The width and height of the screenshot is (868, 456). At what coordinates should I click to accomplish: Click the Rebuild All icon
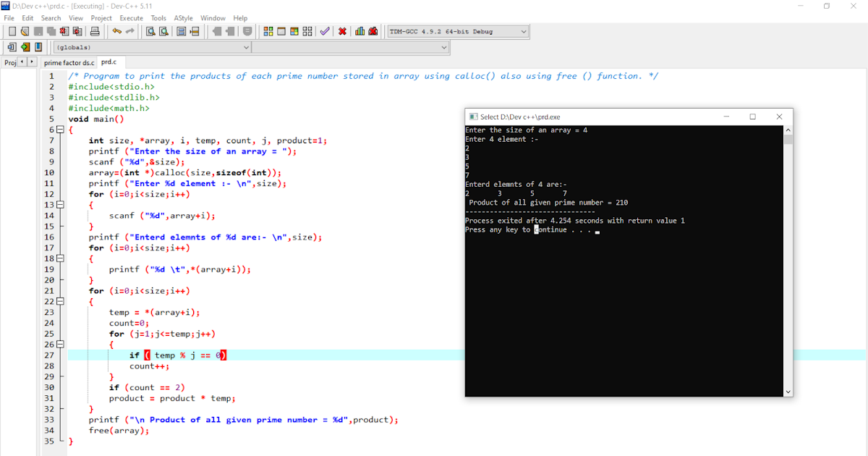[x=307, y=30]
